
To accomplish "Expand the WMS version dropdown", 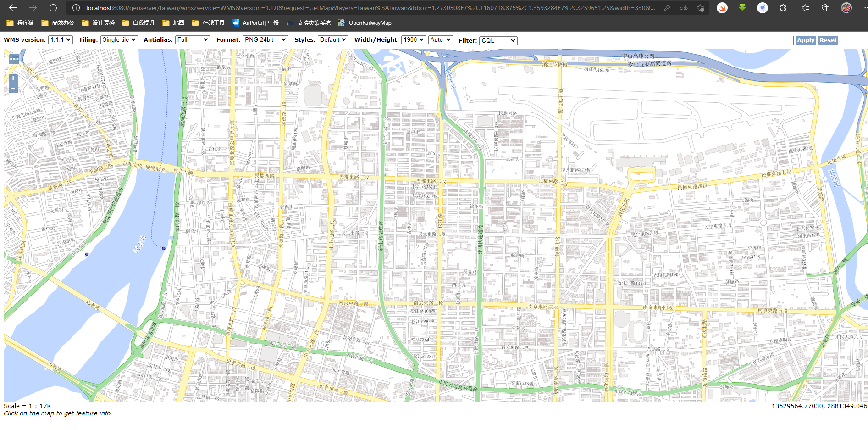I will coord(61,40).
